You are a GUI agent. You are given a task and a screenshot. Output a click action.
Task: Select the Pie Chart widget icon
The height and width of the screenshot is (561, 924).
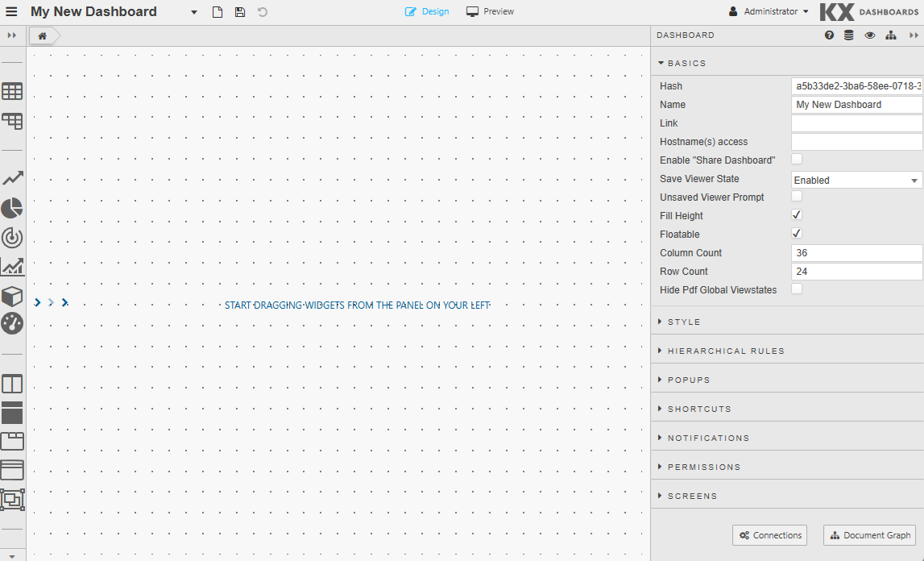pyautogui.click(x=12, y=208)
